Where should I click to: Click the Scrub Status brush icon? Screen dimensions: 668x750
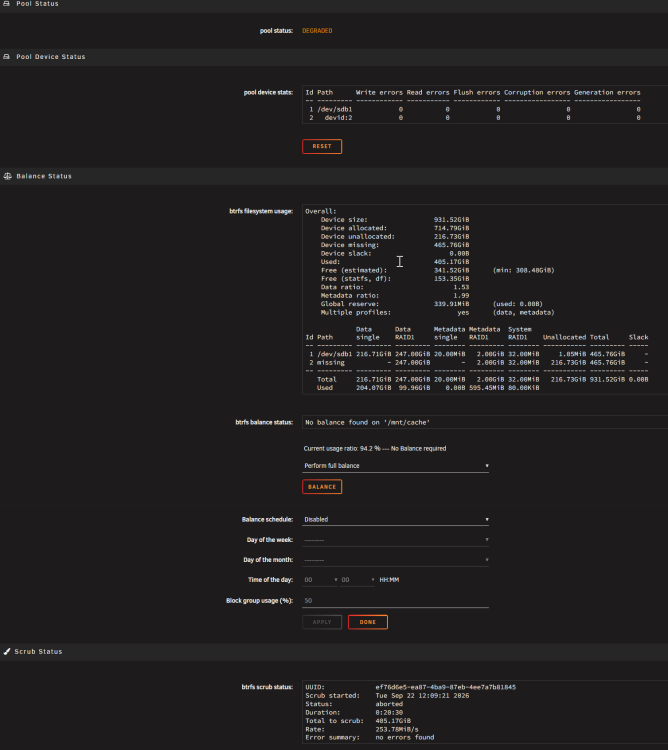click(x=7, y=651)
